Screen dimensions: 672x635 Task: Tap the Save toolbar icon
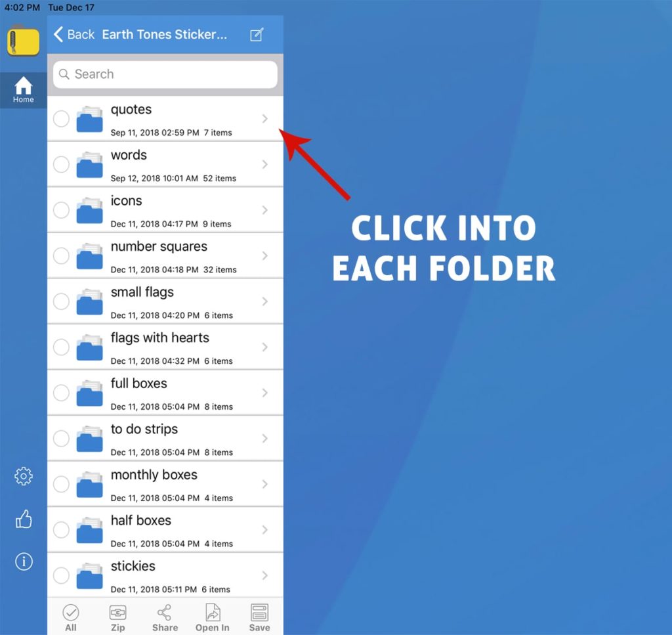tap(259, 617)
